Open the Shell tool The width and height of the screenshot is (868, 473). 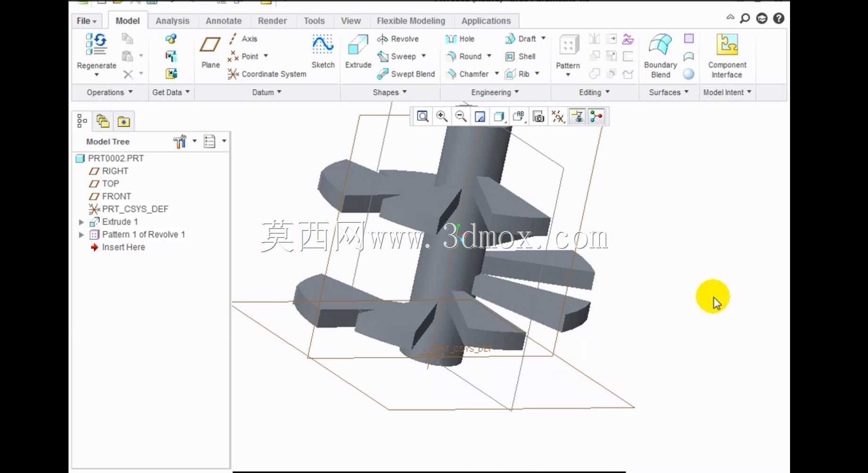520,56
